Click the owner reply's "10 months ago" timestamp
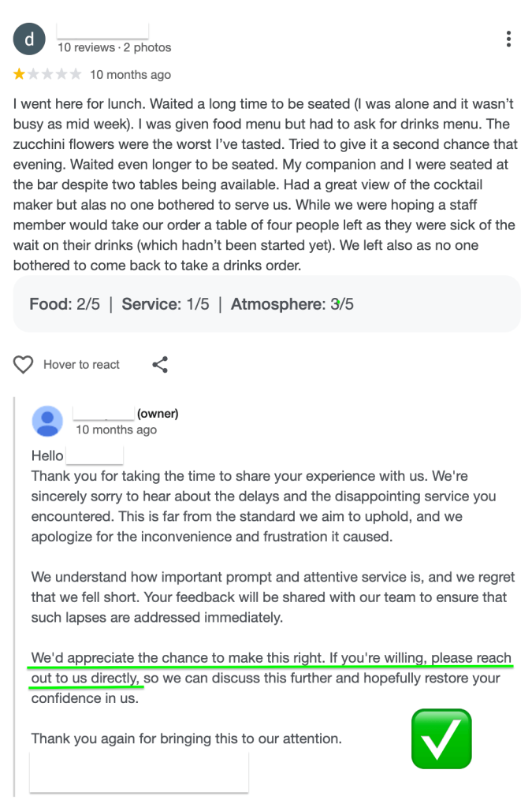This screenshot has width=532, height=807. coord(116,430)
